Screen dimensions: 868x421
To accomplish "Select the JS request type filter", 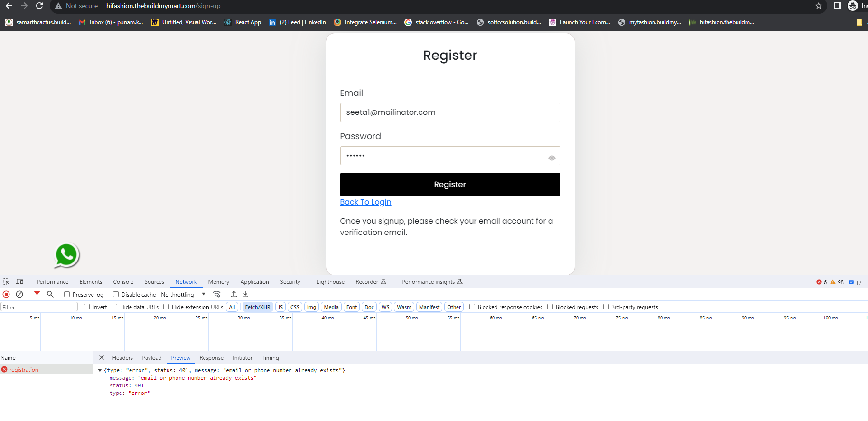I will (280, 307).
